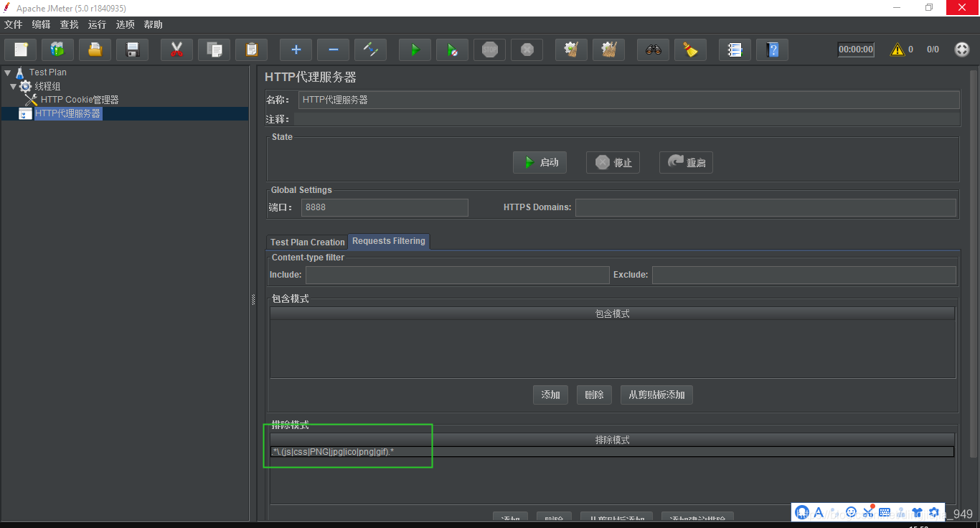Open function helper dialog list icon

(x=735, y=49)
